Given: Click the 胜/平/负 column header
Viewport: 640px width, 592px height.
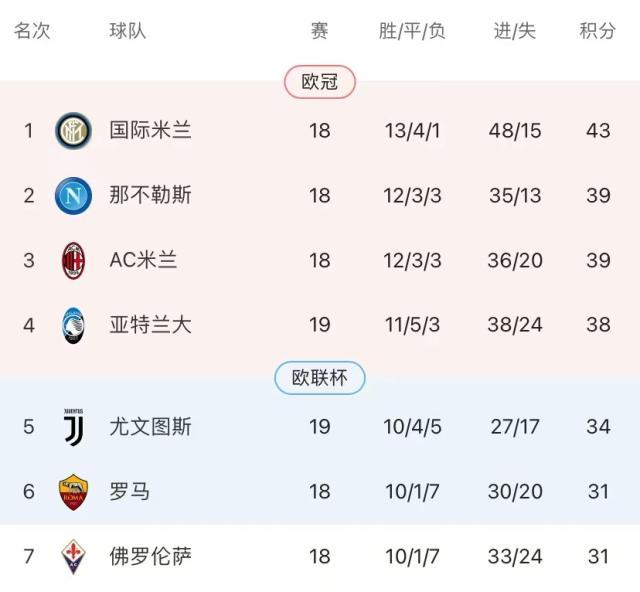Looking at the screenshot, I should point(412,31).
